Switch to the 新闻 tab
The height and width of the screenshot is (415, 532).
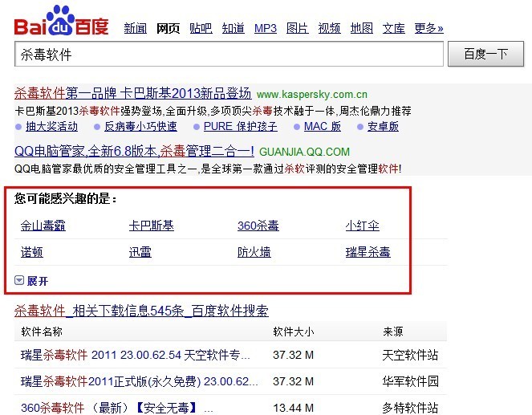click(x=135, y=28)
